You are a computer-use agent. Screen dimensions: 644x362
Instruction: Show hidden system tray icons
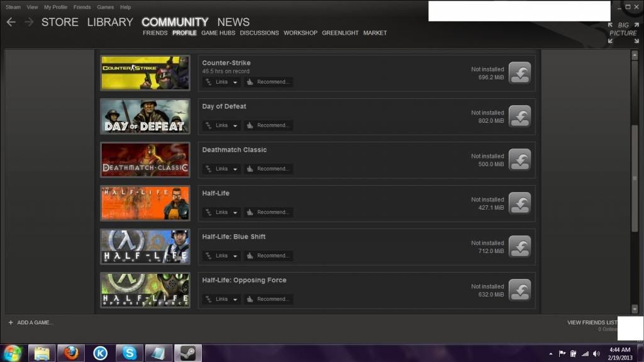[551, 354]
